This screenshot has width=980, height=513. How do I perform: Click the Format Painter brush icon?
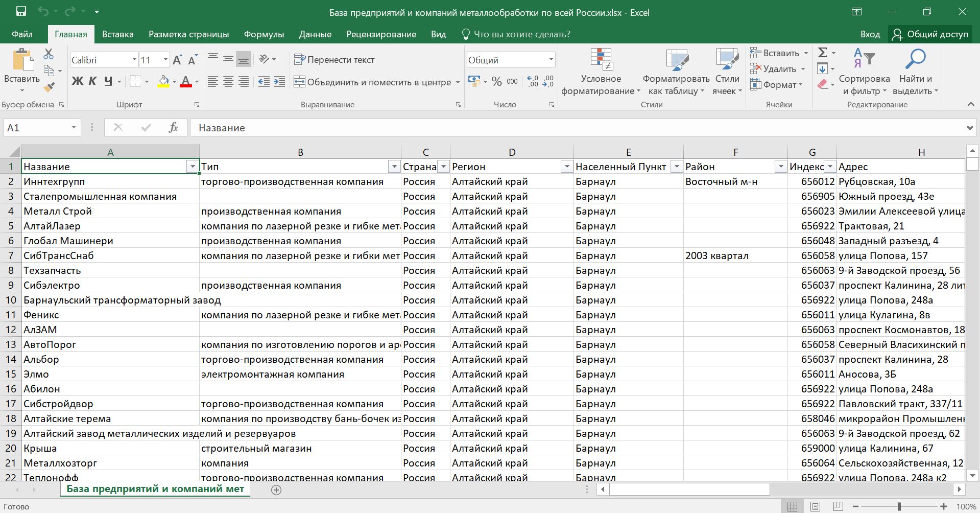(x=49, y=87)
